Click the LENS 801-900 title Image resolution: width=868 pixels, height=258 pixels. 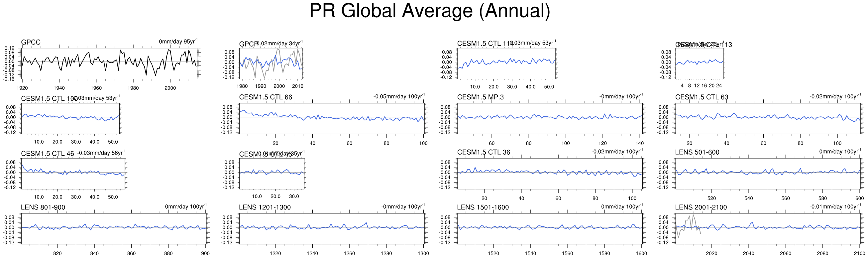[x=43, y=207]
